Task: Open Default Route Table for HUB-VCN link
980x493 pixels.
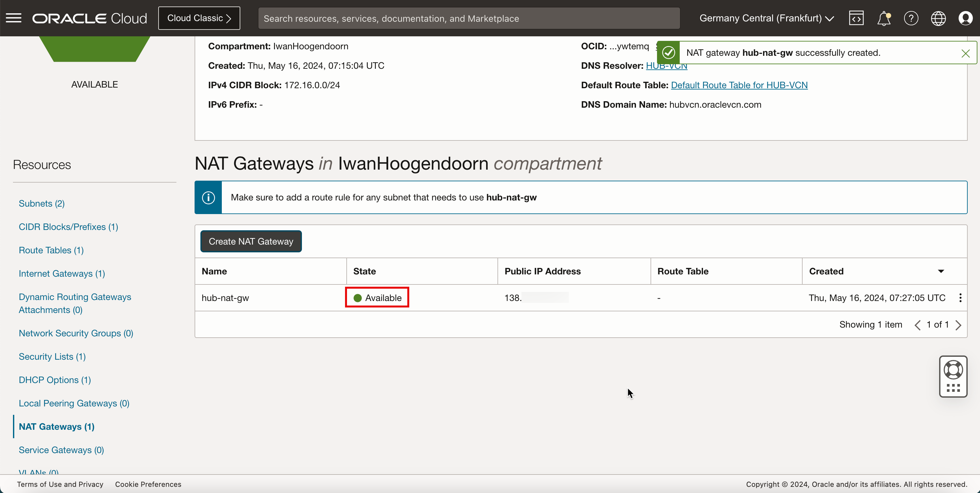Action: point(739,85)
